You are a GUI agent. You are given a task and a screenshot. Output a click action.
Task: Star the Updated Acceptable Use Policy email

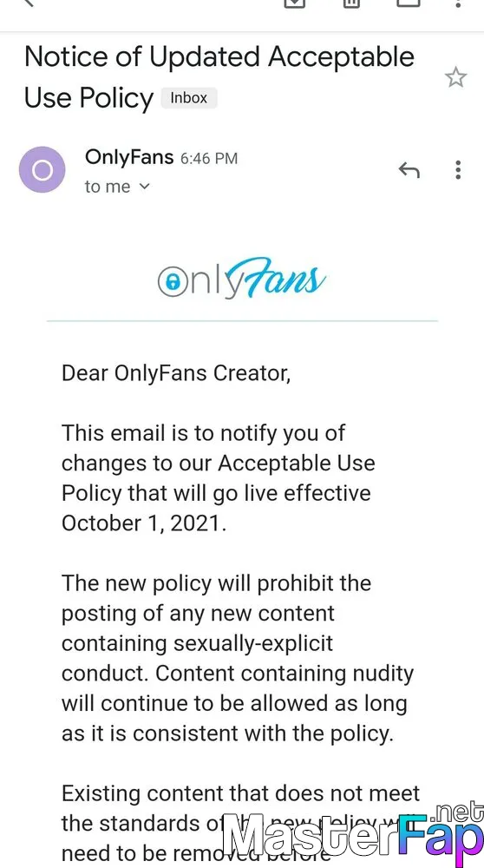[455, 77]
